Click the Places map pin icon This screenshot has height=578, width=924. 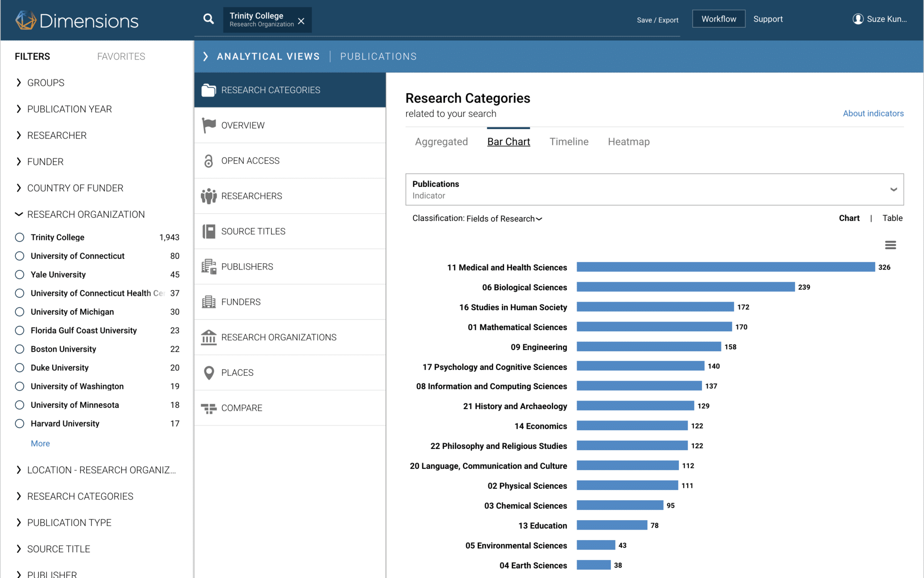pyautogui.click(x=208, y=373)
